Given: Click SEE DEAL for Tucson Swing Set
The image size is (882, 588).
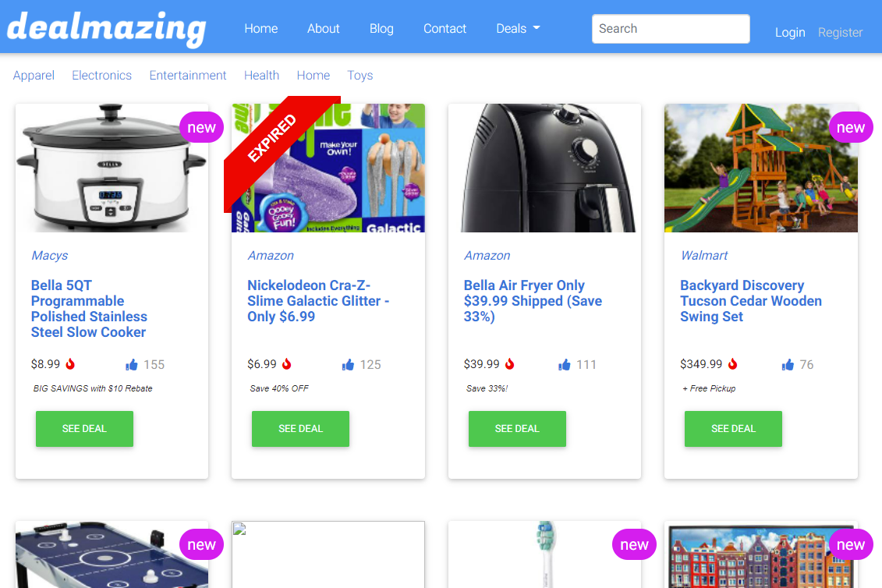Looking at the screenshot, I should click(x=733, y=429).
